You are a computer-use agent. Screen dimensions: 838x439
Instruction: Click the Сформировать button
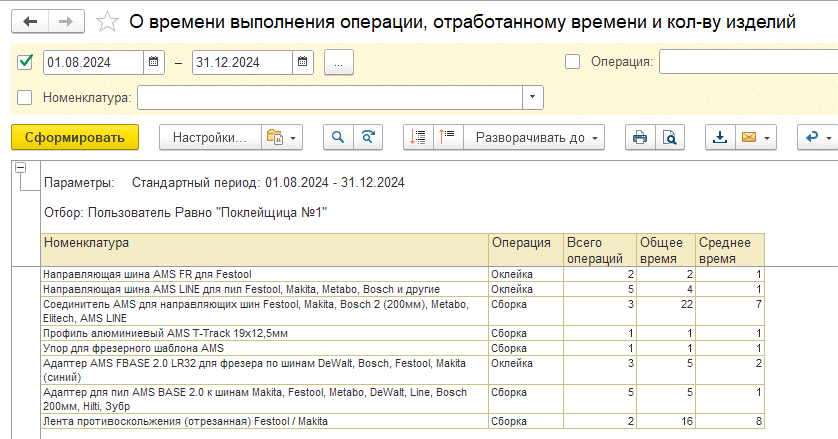point(75,137)
